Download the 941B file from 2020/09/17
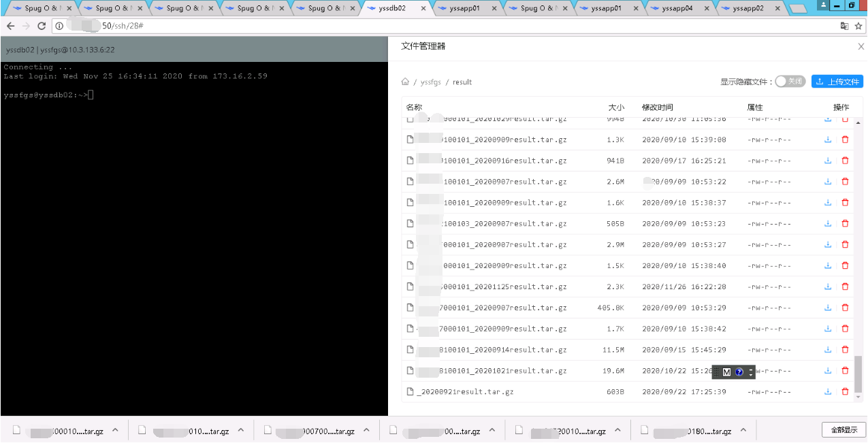Viewport: 868px width, 443px height. click(828, 161)
